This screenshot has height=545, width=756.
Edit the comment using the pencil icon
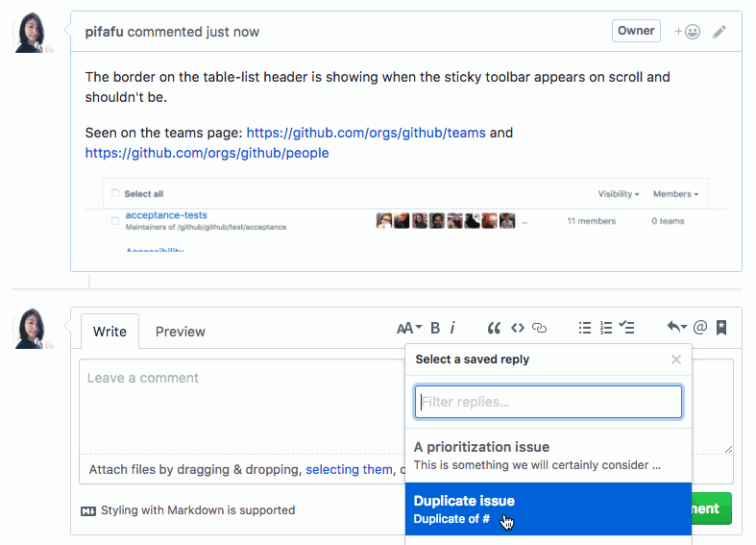pyautogui.click(x=719, y=32)
